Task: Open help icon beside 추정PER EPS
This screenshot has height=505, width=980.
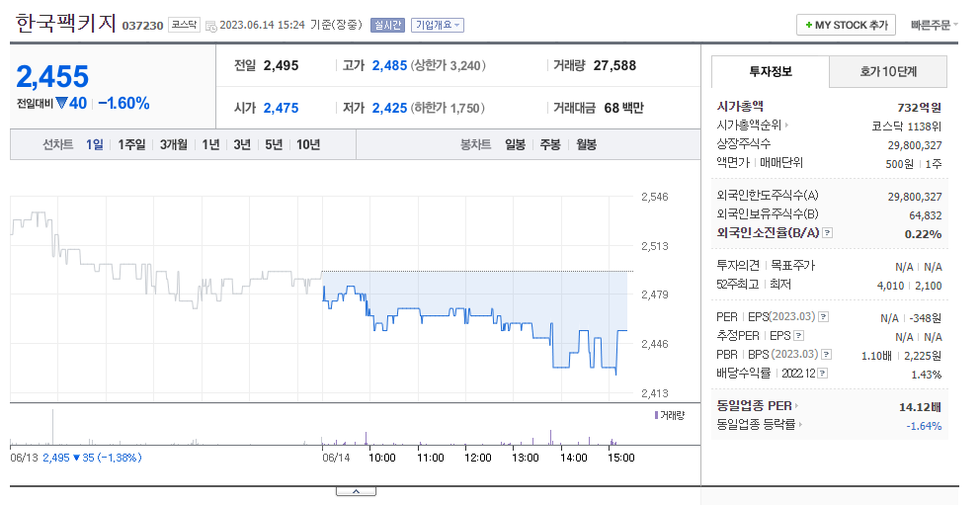Action: [799, 336]
